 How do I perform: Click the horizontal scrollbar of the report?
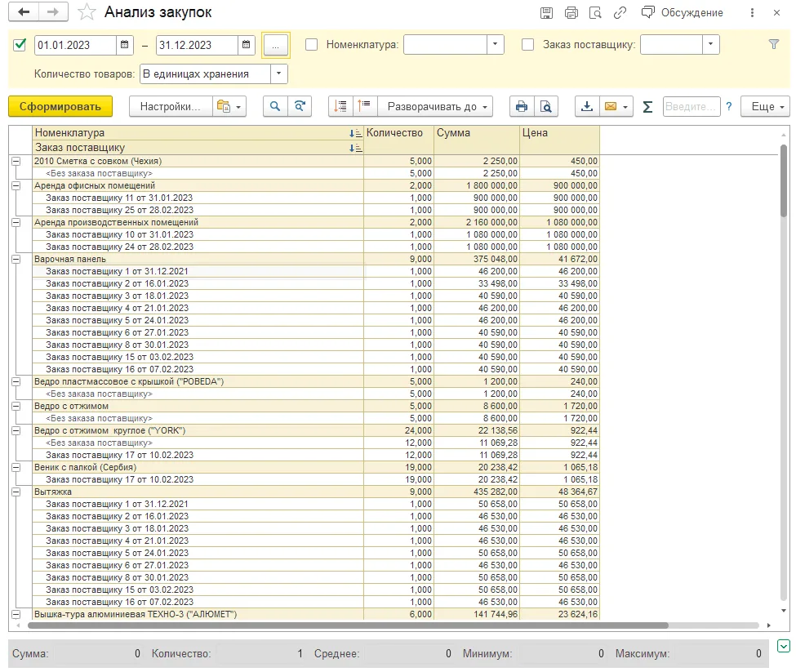coord(348,625)
